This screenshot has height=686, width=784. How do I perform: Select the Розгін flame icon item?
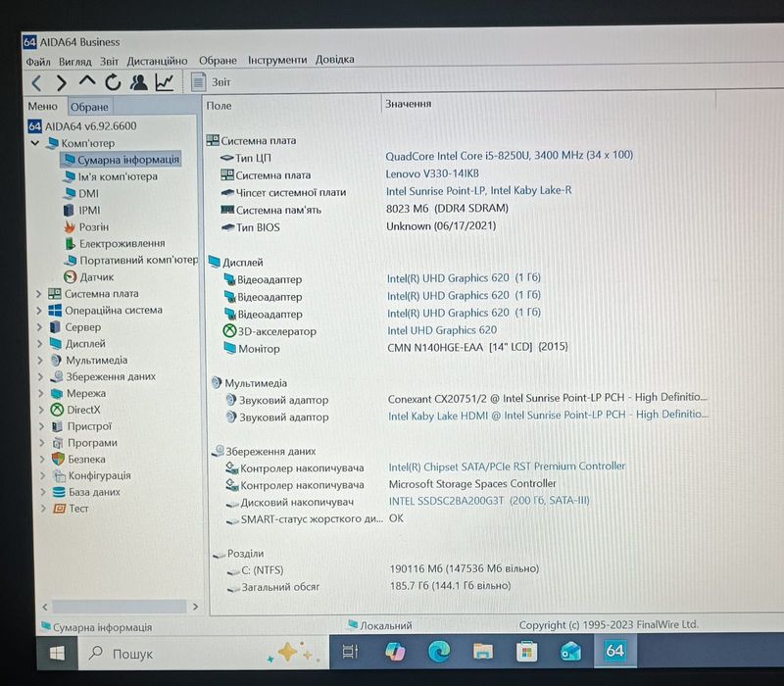[x=70, y=227]
